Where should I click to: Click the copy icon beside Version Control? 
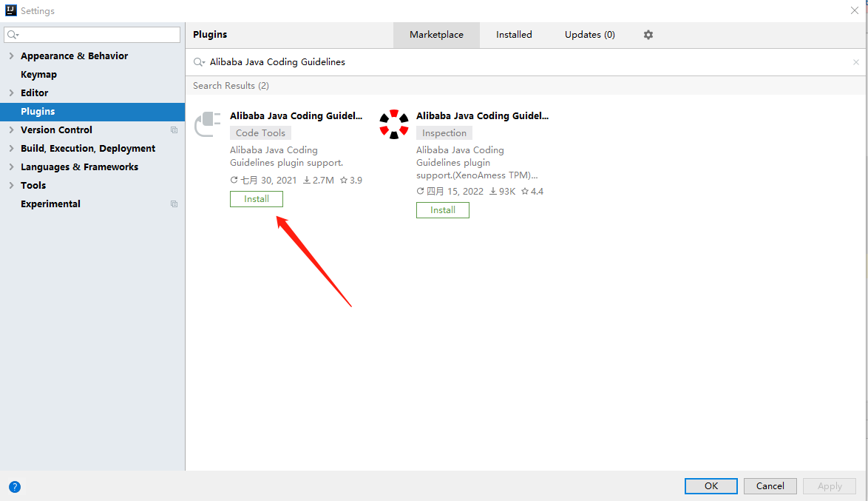click(174, 130)
